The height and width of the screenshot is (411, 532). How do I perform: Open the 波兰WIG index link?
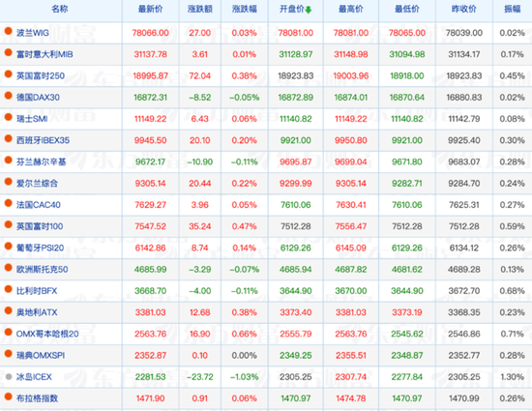[x=33, y=33]
